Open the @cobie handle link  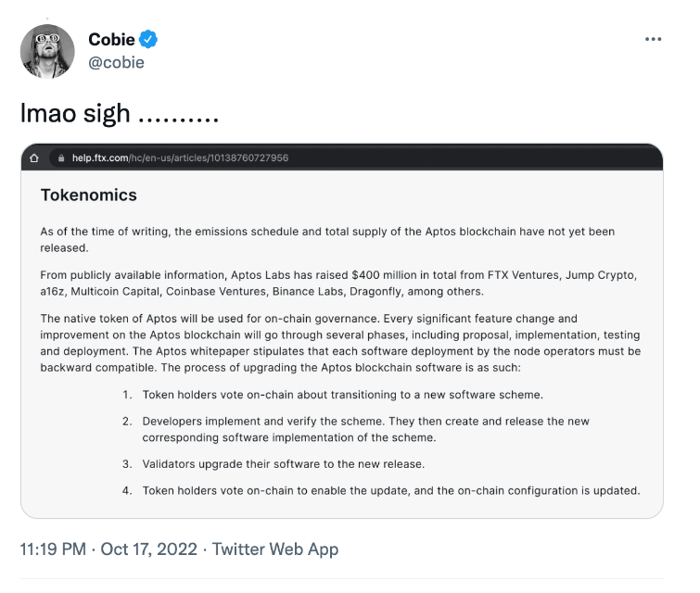point(116,62)
